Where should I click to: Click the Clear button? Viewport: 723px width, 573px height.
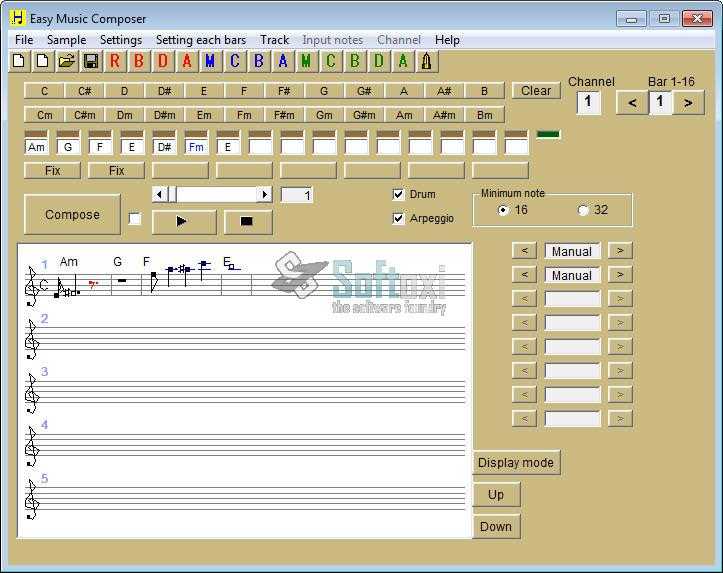coord(536,90)
